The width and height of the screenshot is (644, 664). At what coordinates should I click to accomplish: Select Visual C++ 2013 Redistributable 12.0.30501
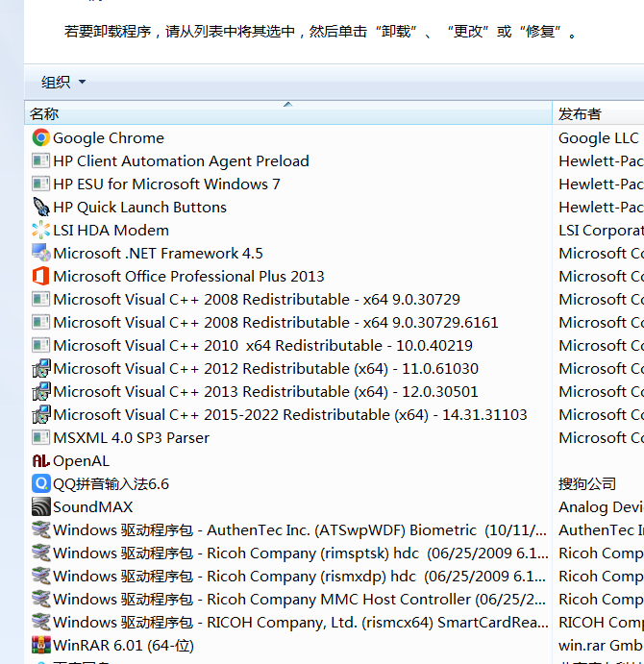click(x=265, y=391)
